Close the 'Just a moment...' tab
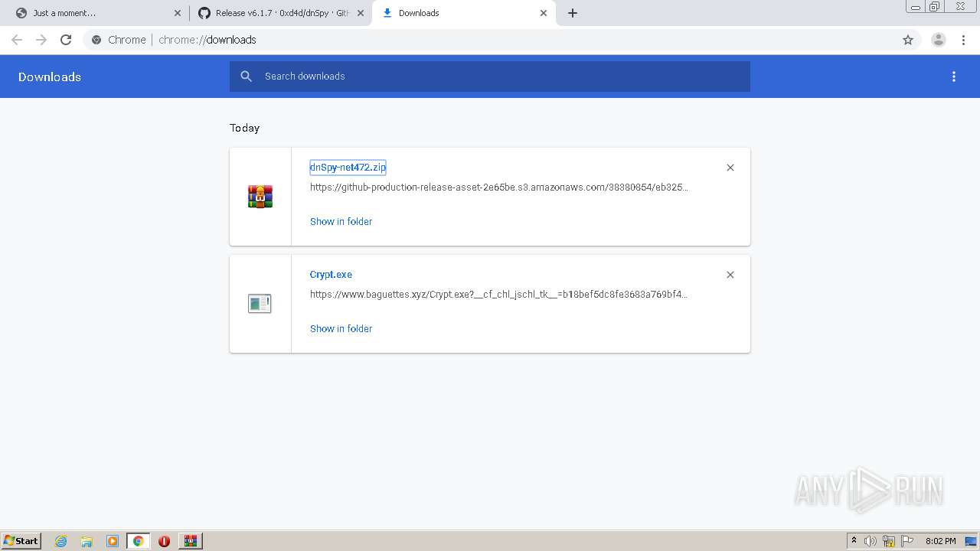This screenshot has height=551, width=980. pyautogui.click(x=178, y=13)
